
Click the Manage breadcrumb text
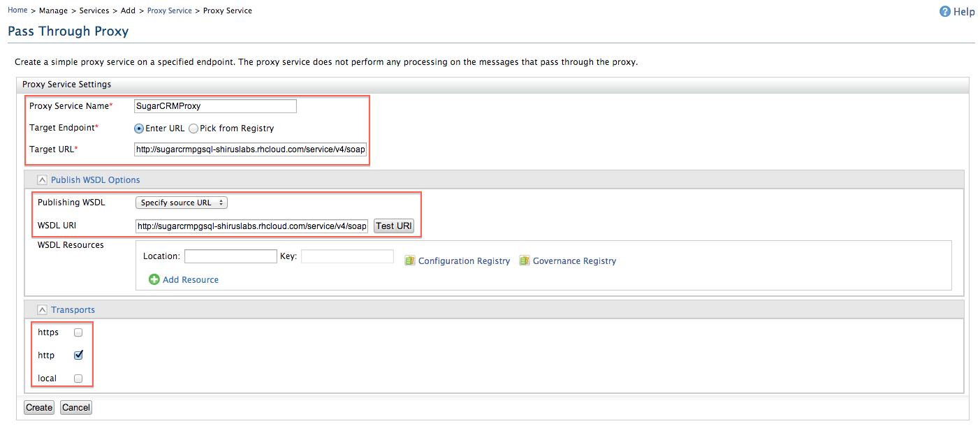pyautogui.click(x=53, y=10)
